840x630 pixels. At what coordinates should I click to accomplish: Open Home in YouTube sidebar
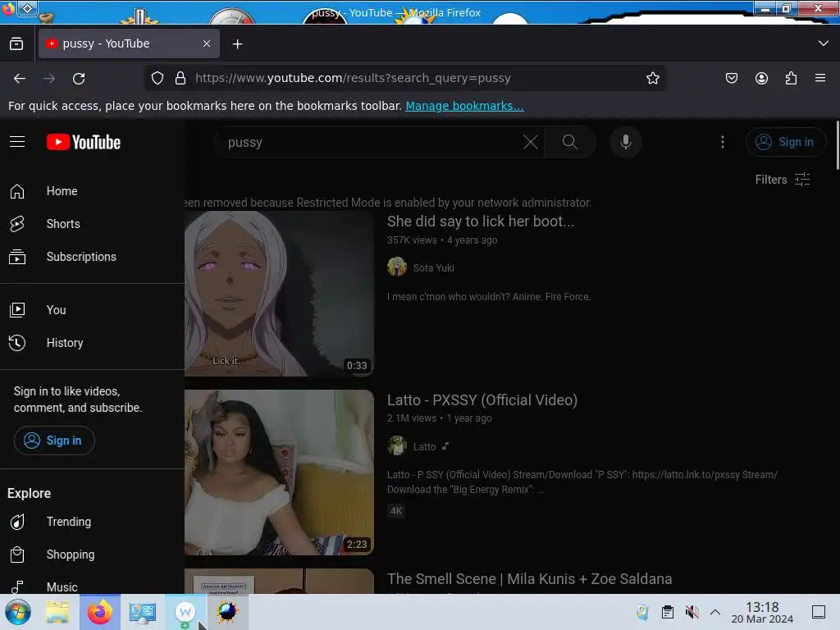[92, 191]
